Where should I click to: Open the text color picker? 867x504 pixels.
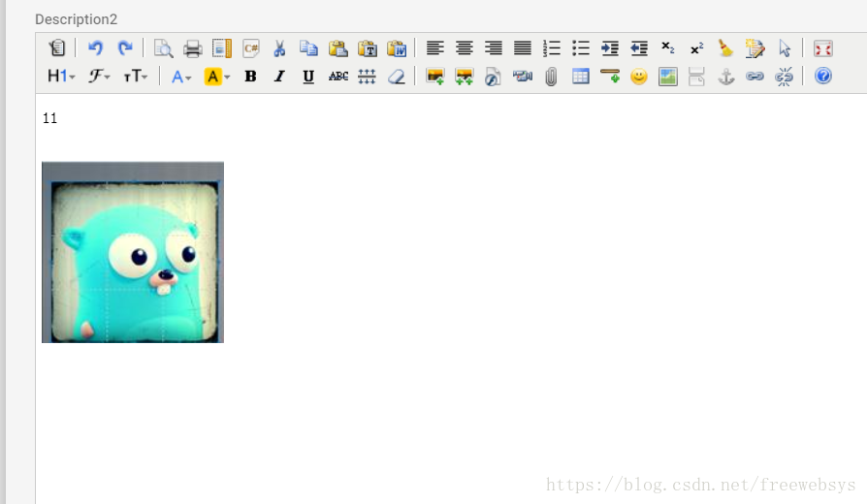click(x=180, y=77)
